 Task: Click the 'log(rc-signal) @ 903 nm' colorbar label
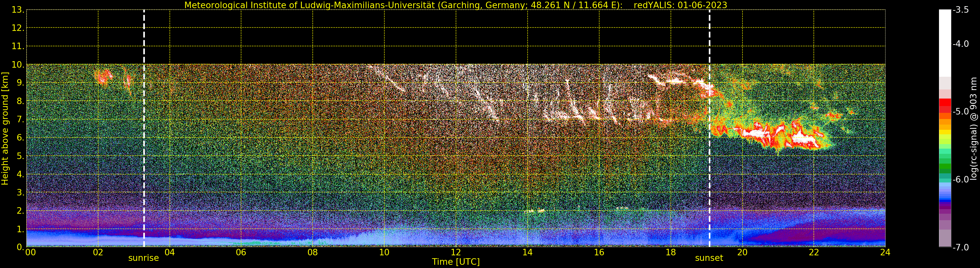point(973,128)
